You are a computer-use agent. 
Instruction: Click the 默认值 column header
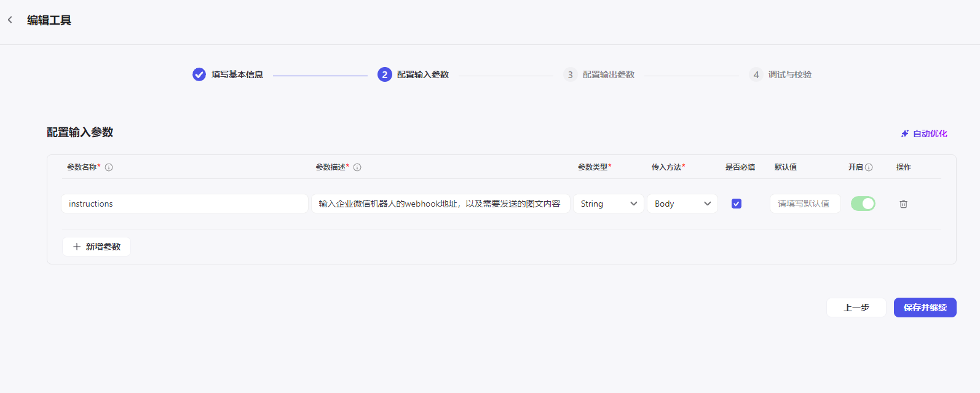(786, 167)
